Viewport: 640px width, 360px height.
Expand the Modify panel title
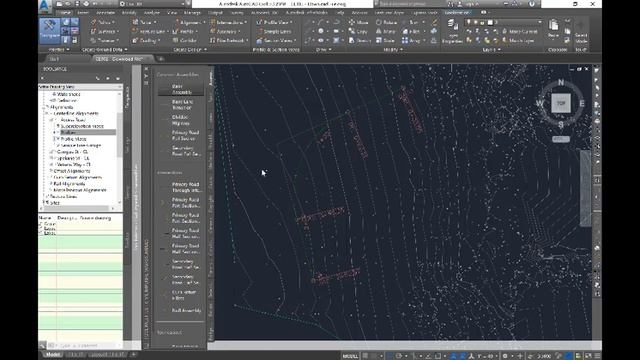pos(393,49)
